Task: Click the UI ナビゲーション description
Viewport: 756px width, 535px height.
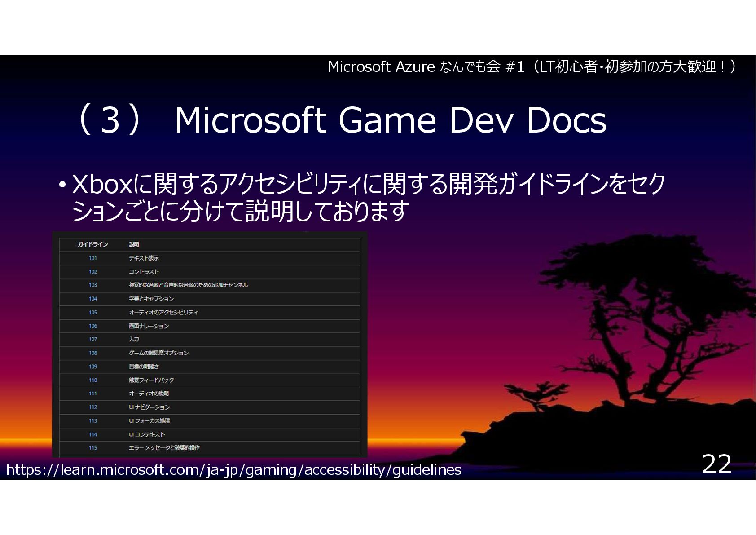Action: (x=149, y=407)
